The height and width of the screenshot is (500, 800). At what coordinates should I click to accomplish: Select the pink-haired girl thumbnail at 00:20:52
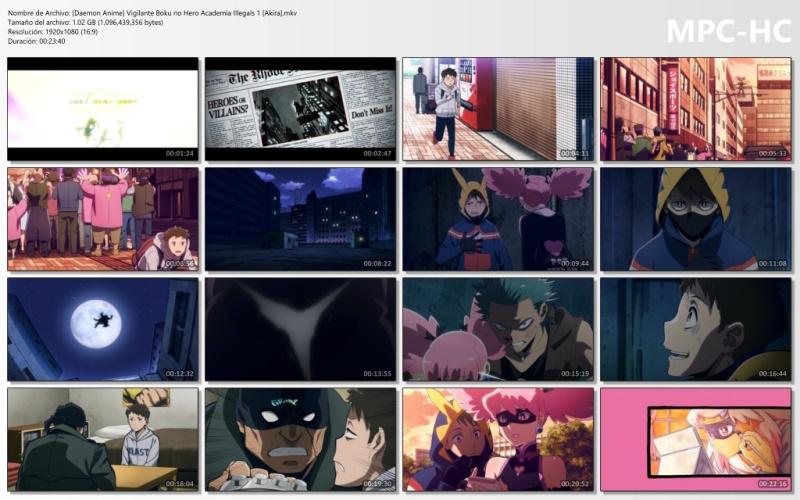[498, 439]
